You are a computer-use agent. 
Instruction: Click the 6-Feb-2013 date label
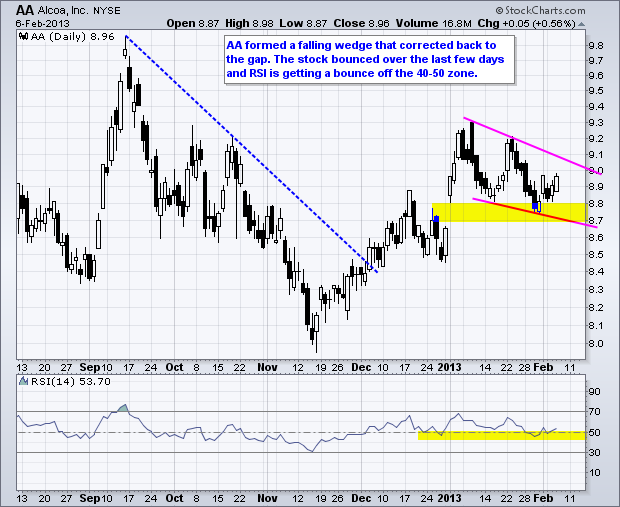42,24
